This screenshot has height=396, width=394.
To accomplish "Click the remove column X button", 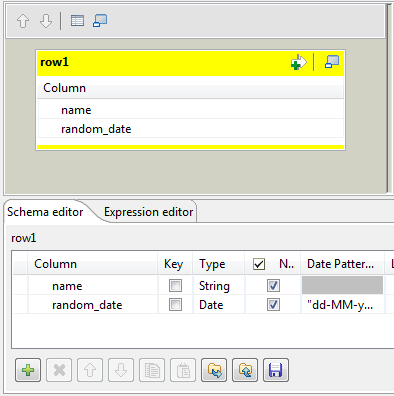I will 59,370.
